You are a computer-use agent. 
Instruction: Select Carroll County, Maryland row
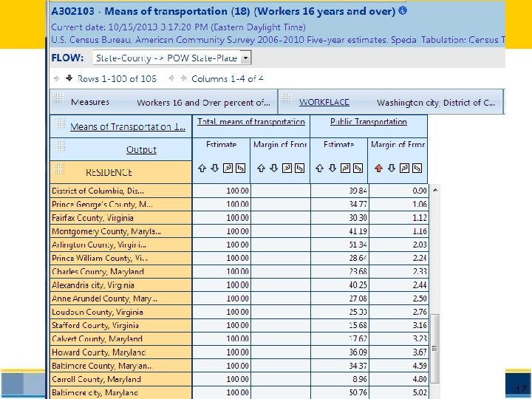click(x=120, y=379)
